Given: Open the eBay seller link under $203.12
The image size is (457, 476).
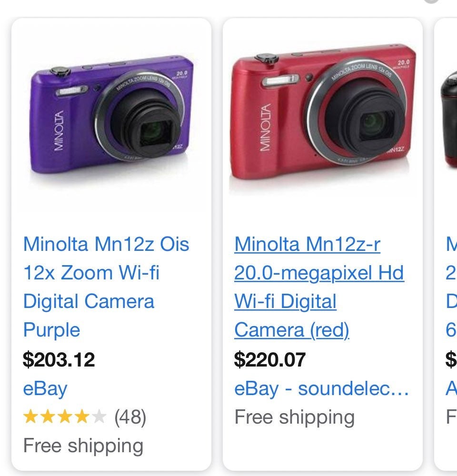Looking at the screenshot, I should [45, 388].
